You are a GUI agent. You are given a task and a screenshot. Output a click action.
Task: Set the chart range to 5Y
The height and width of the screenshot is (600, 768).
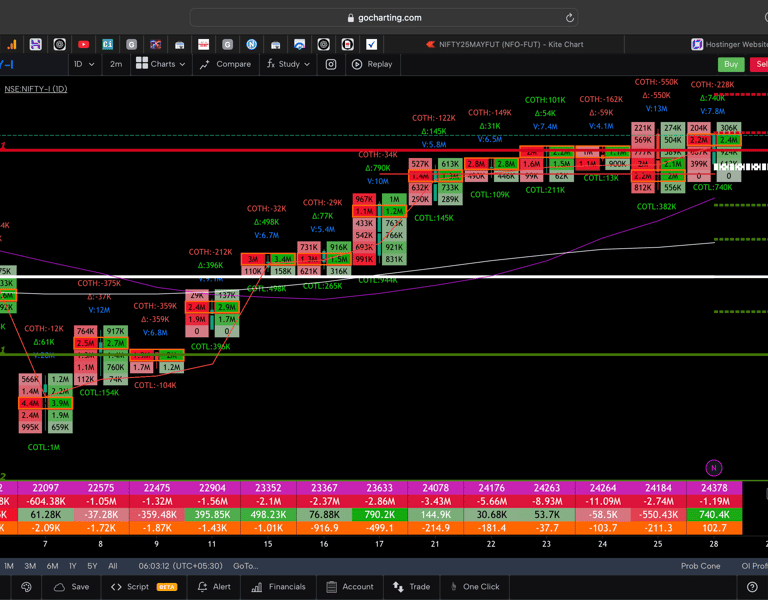[x=92, y=566]
